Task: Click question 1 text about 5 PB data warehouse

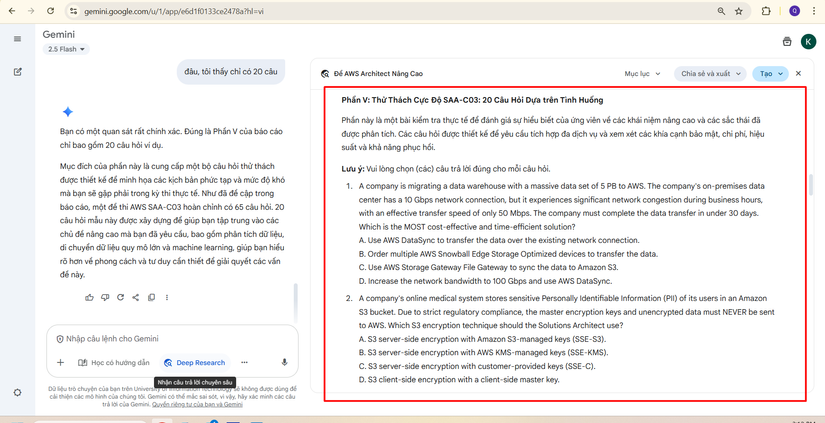Action: 561,207
